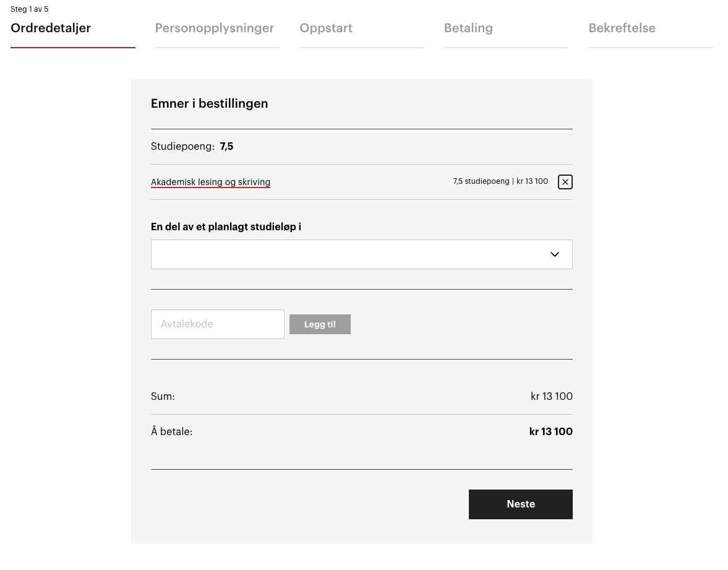Screen dimensions: 728x570
Task: Click the 'Sum:' label
Action: [163, 396]
